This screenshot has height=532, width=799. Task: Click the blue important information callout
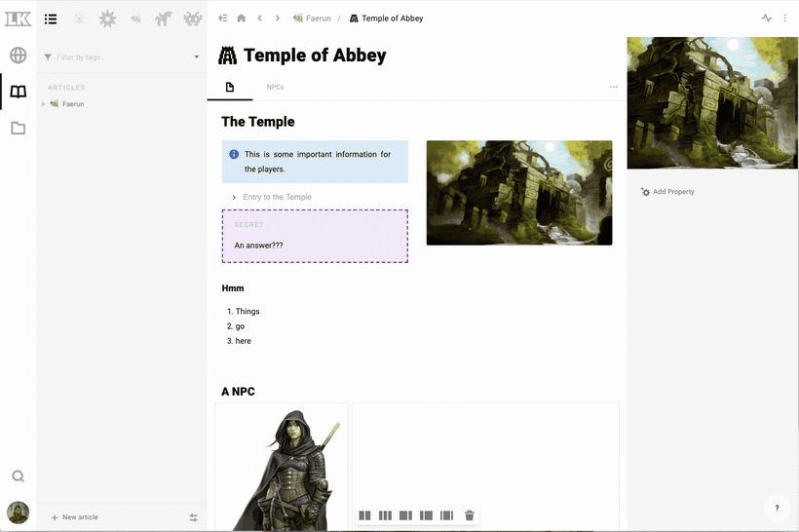315,162
